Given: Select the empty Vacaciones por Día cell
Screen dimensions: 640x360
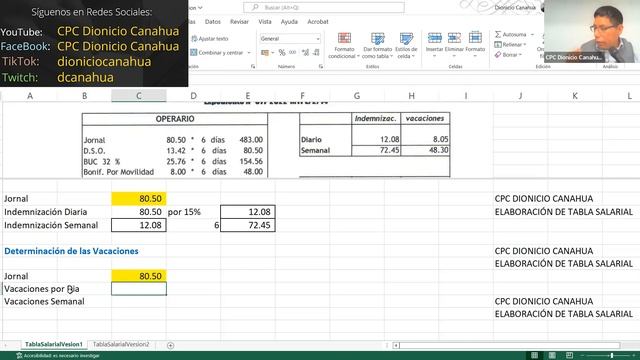Looking at the screenshot, I should click(139, 289).
